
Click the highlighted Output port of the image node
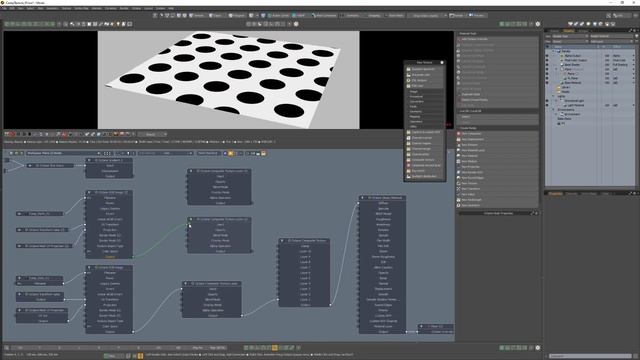[133, 257]
